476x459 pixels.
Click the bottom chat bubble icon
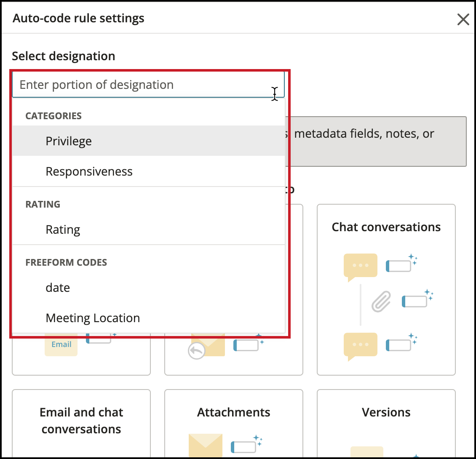coord(360,347)
